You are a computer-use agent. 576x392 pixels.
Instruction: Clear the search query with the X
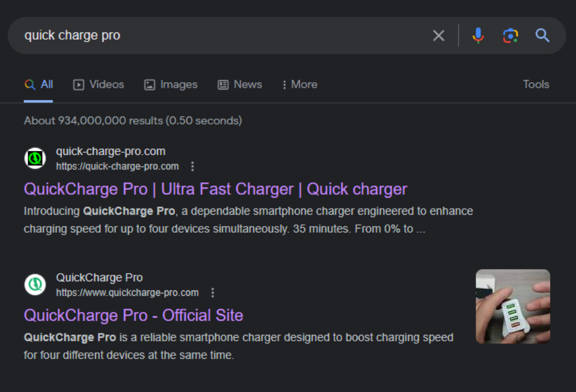point(438,35)
